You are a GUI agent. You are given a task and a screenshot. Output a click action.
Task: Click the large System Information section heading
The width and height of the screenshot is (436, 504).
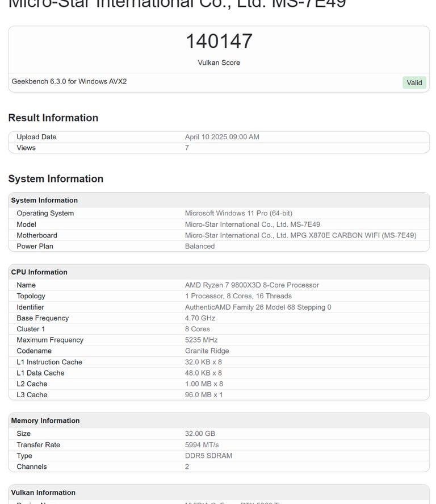56,179
